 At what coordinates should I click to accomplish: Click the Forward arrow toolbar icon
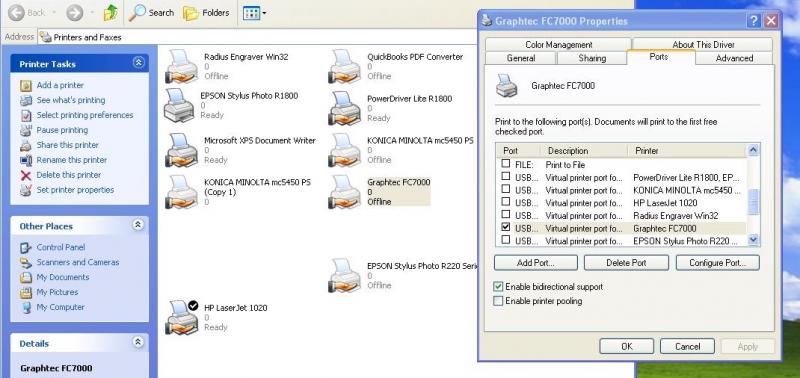(74, 13)
